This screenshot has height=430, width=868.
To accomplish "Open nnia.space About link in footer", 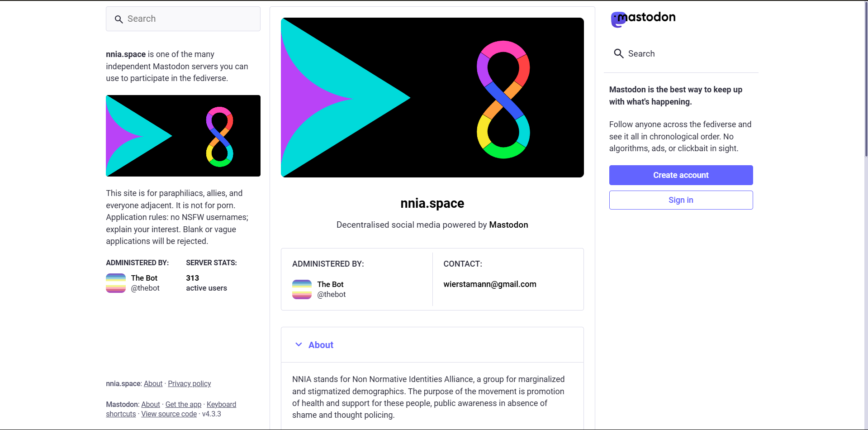I will click(153, 383).
